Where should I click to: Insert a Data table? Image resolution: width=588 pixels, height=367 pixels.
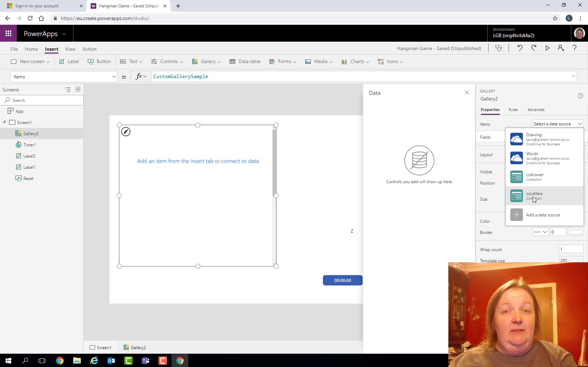(x=245, y=61)
